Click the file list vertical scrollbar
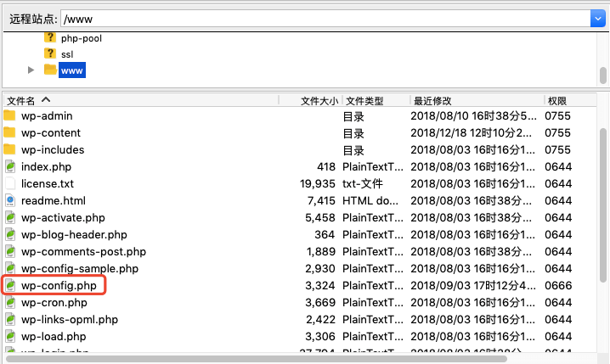This screenshot has height=364, width=610. click(603, 205)
